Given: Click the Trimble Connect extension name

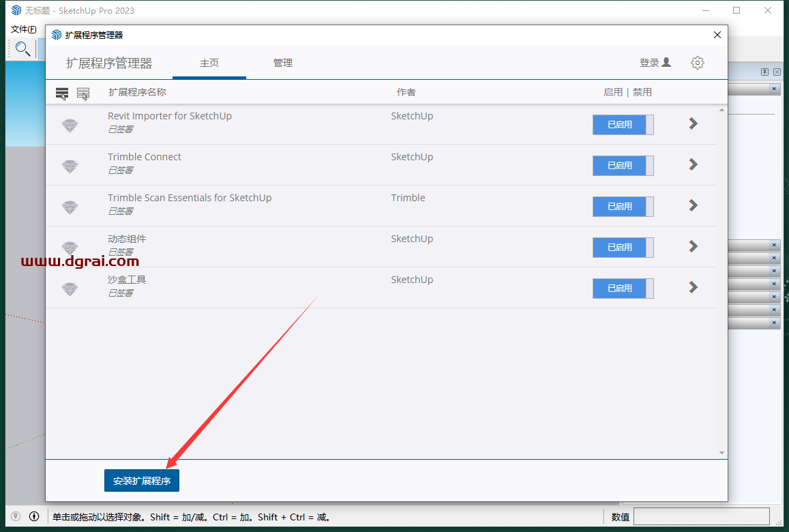Looking at the screenshot, I should point(145,156).
